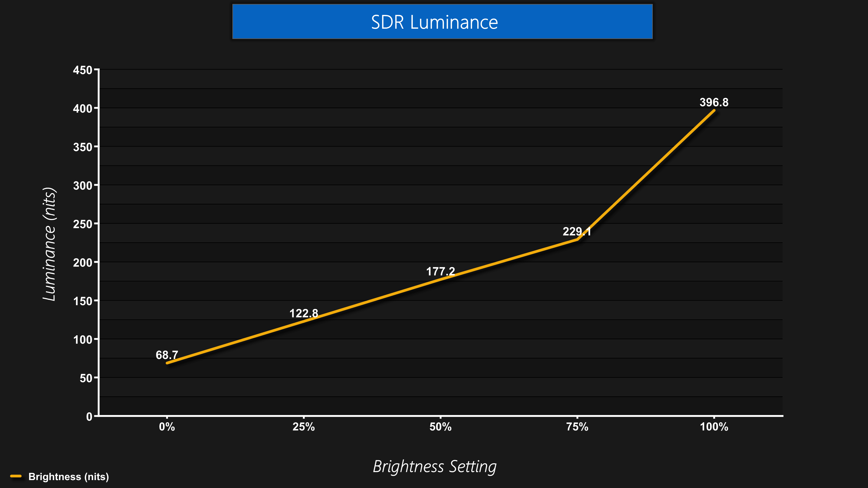The width and height of the screenshot is (868, 488).
Task: Click the 0 y-axis origin label
Action: click(89, 417)
